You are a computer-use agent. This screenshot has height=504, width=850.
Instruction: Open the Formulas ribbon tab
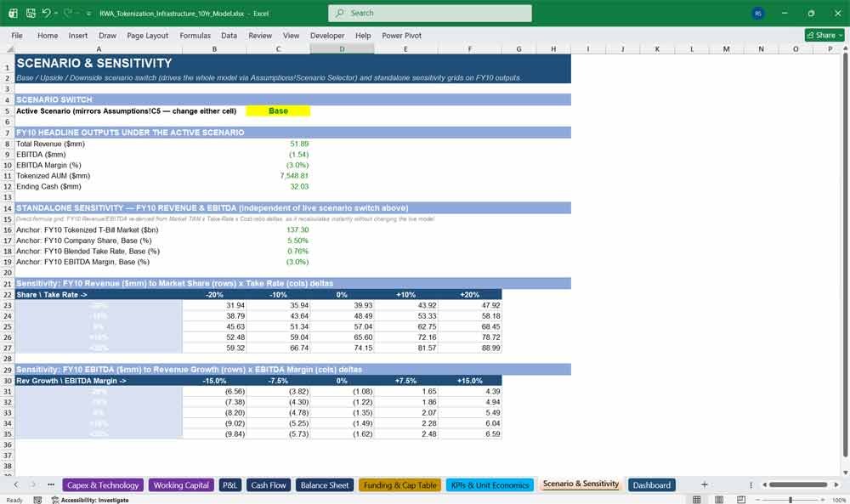coord(195,35)
